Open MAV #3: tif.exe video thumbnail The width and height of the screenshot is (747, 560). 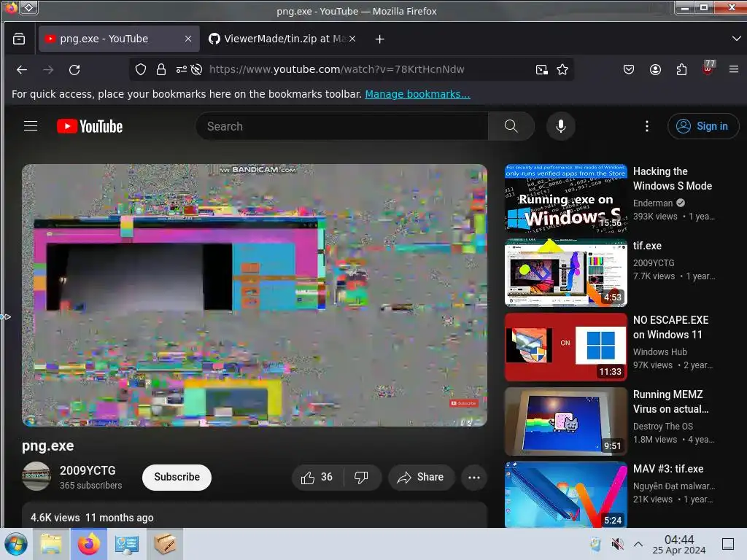pyautogui.click(x=566, y=495)
